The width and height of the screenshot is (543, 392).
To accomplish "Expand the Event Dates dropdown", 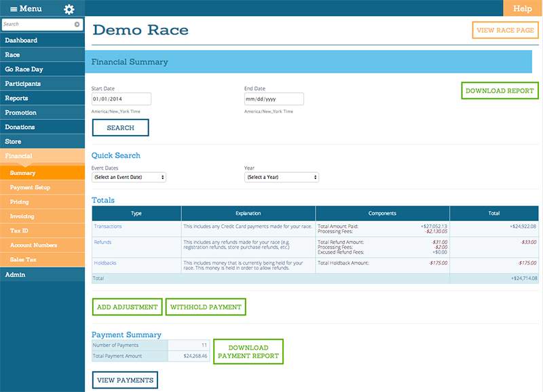I will point(129,177).
